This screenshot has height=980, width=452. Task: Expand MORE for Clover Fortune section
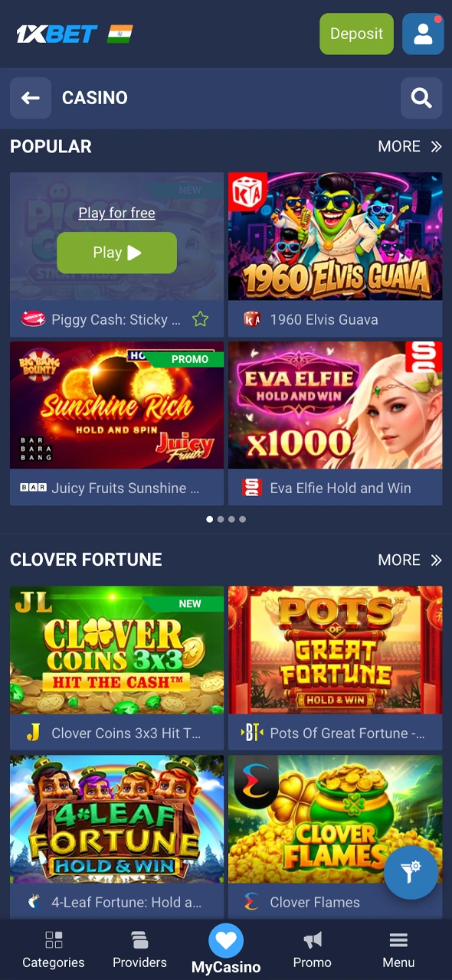coord(410,560)
